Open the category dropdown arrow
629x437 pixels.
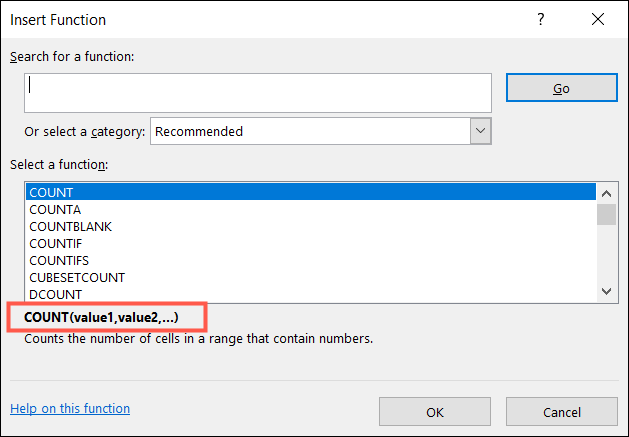tap(480, 131)
